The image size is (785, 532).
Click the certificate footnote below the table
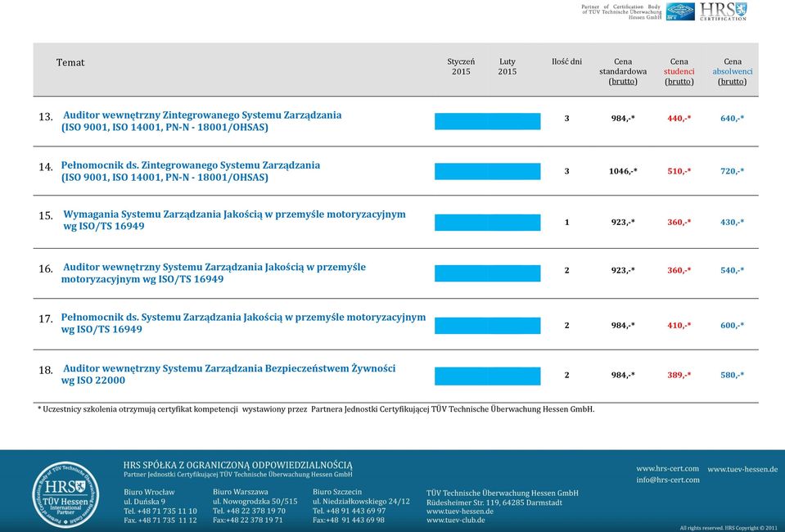316,409
